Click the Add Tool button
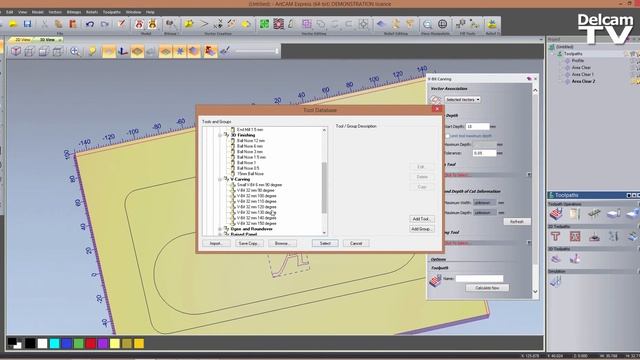640x360 pixels. point(421,219)
